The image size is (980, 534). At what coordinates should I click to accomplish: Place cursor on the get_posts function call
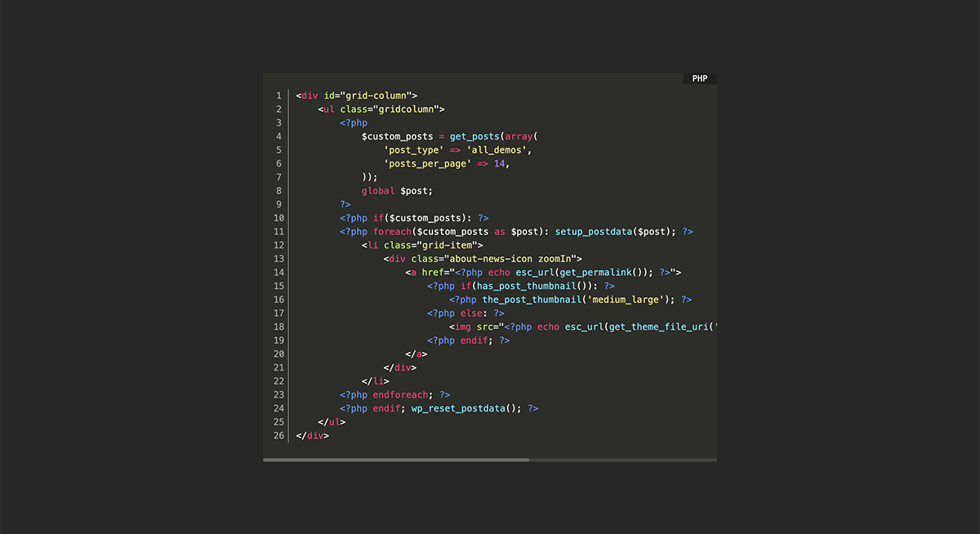[x=474, y=136]
